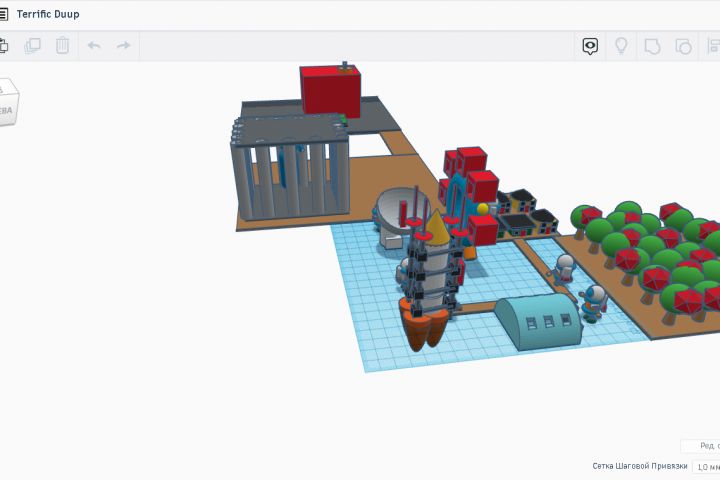Screen dimensions: 720x480
Task: Open the snap grid 1,0 мм dropdown
Action: tap(706, 467)
